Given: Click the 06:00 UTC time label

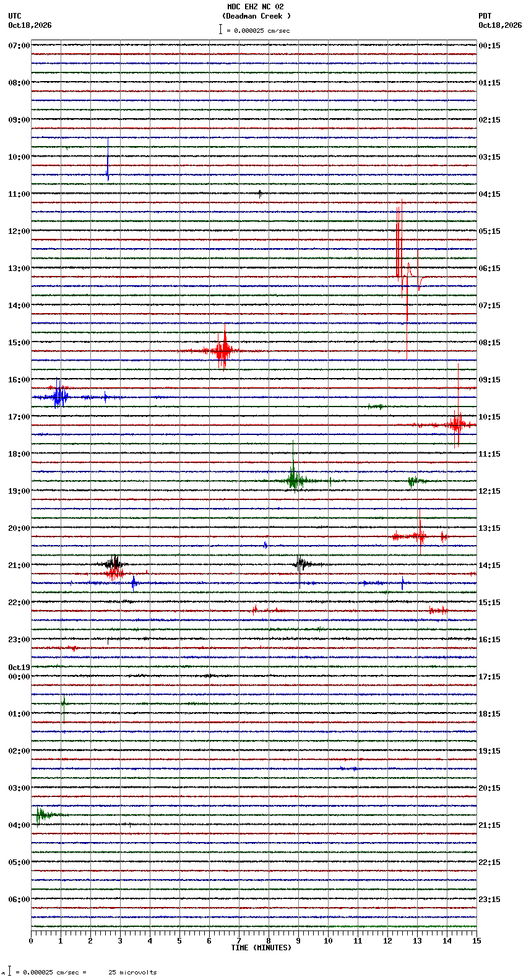Looking at the screenshot, I should coord(19,900).
